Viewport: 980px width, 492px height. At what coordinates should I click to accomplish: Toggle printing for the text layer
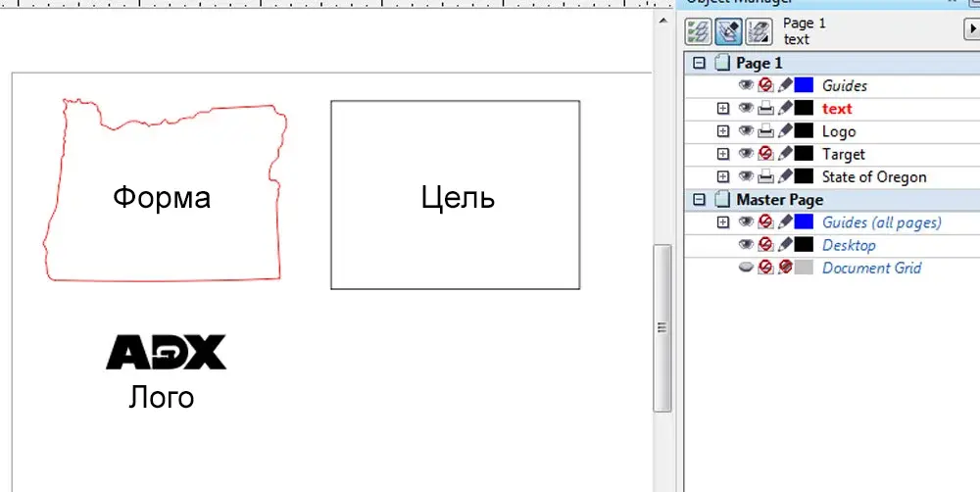(765, 108)
